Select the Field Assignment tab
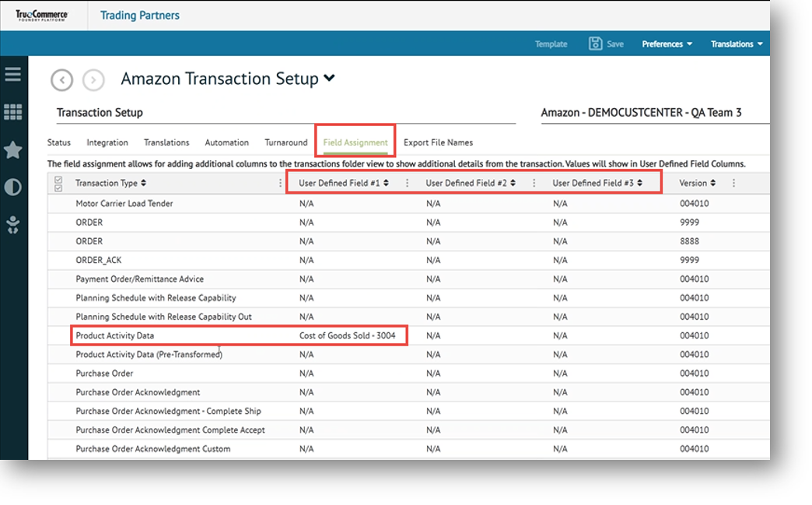This screenshot has width=812, height=505. pos(355,142)
